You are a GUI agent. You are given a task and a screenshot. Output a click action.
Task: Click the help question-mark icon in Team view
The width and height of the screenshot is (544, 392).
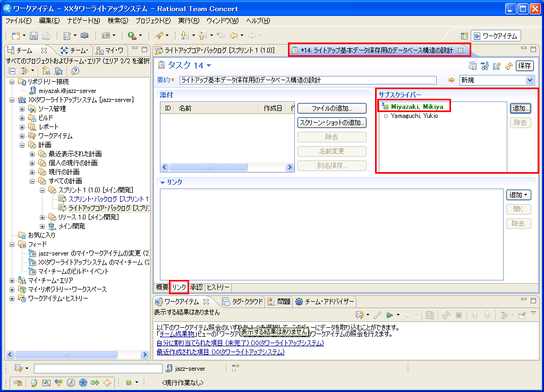[75, 71]
